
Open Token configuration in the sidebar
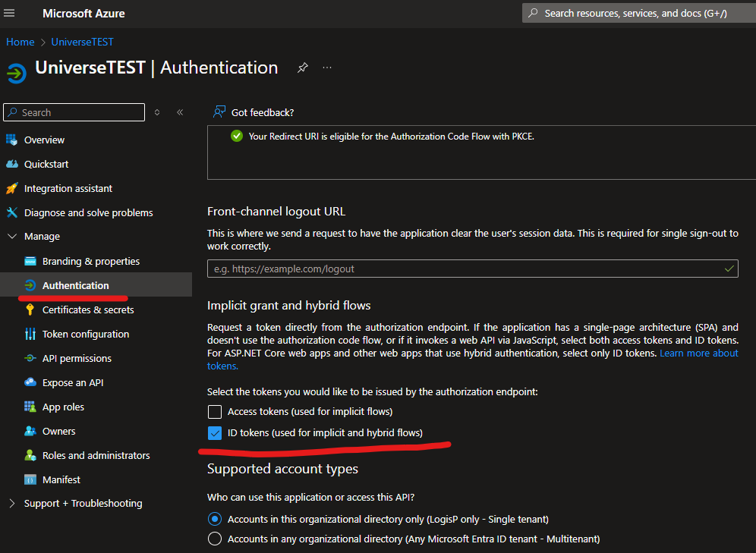[85, 334]
